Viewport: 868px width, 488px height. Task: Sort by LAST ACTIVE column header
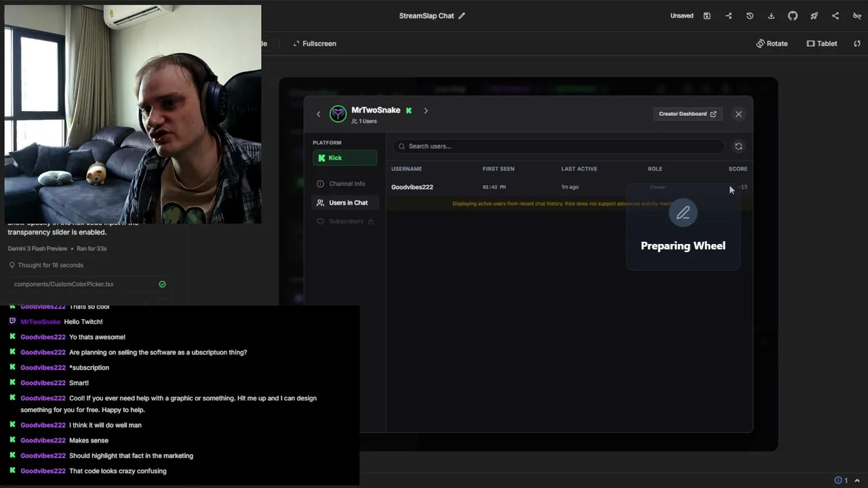pos(579,169)
